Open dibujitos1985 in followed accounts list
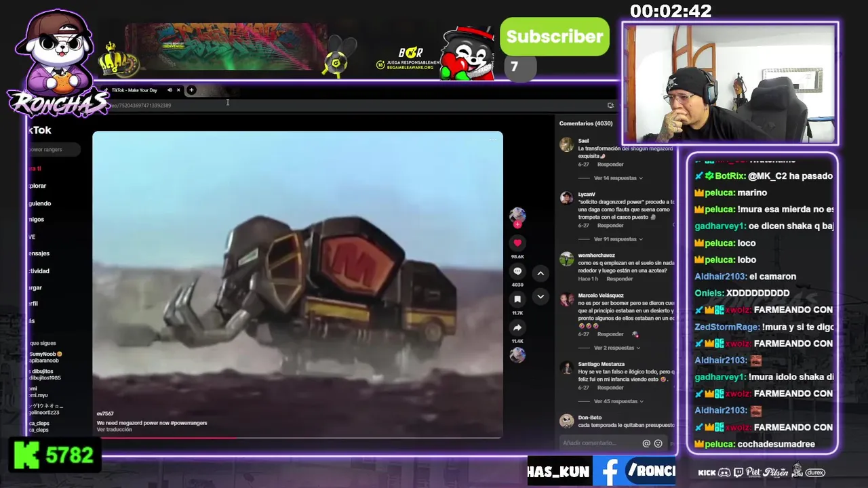868x488 pixels. pos(44,375)
